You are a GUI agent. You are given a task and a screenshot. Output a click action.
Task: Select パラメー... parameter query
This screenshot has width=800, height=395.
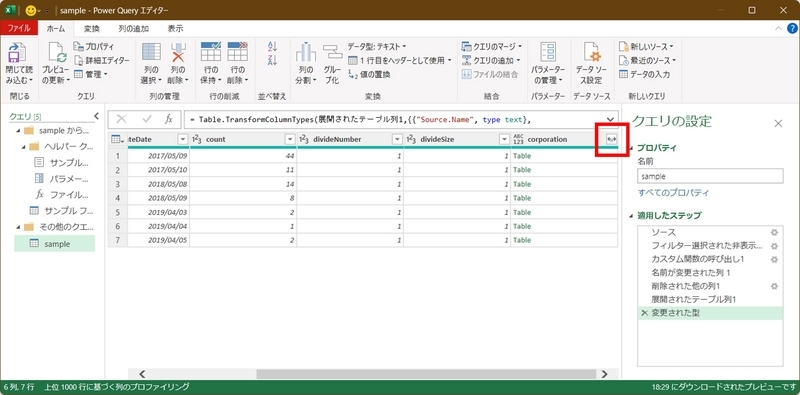point(62,178)
